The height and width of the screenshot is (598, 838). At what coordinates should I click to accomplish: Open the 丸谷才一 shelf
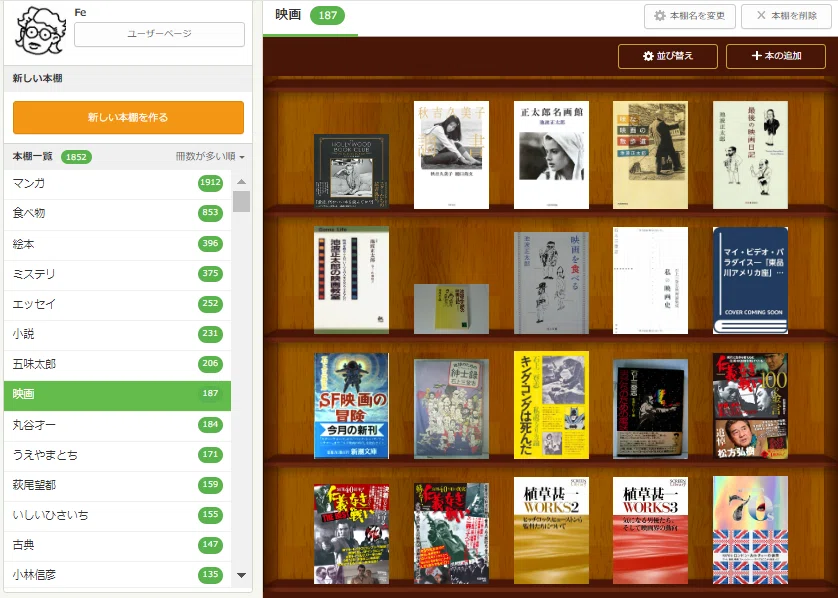point(117,425)
